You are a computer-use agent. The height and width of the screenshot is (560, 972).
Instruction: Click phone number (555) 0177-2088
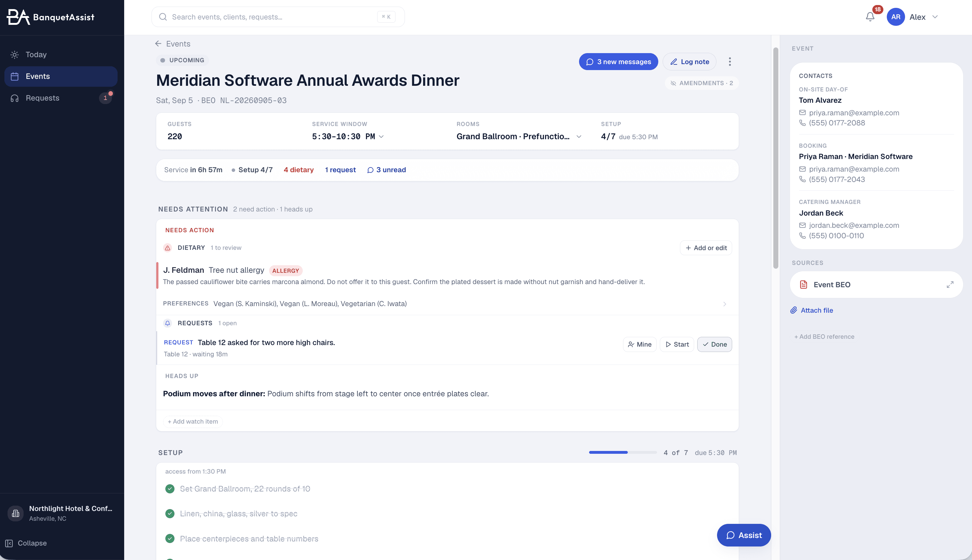837,123
